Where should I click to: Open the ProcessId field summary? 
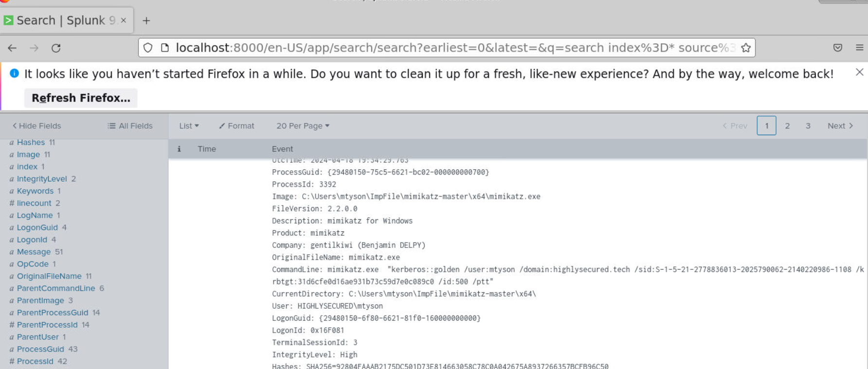click(x=35, y=361)
